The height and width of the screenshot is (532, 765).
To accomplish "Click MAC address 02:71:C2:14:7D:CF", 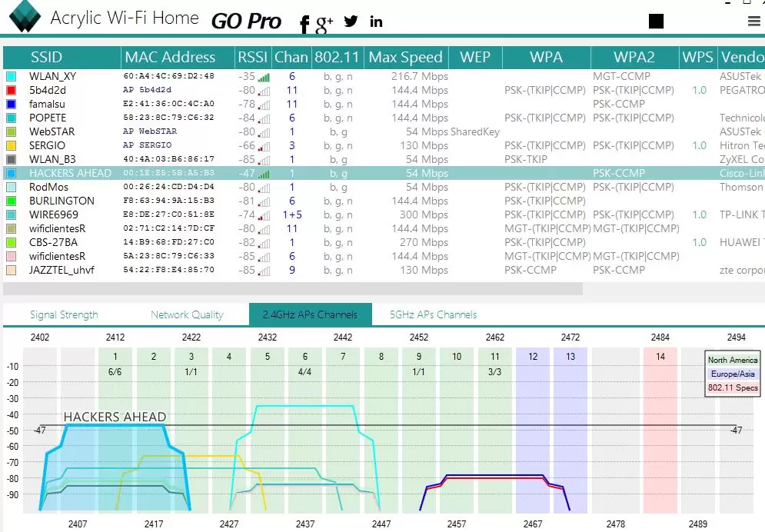I will click(169, 228).
